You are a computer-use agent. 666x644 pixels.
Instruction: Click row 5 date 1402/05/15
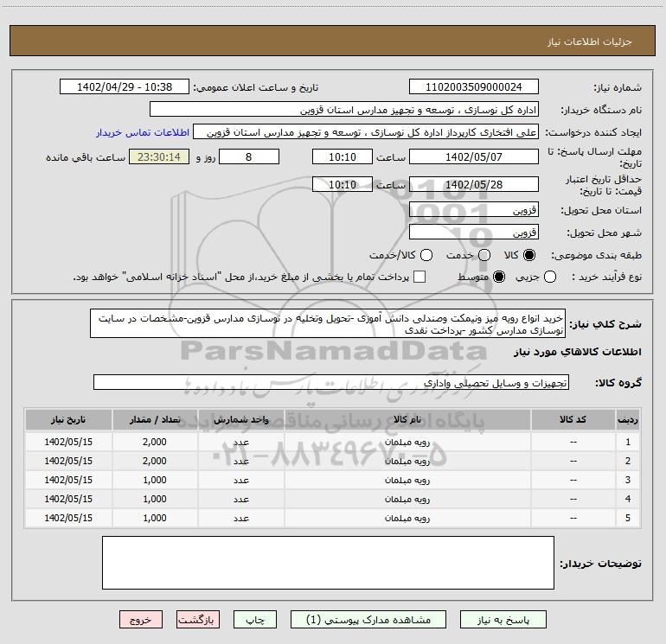(68, 518)
